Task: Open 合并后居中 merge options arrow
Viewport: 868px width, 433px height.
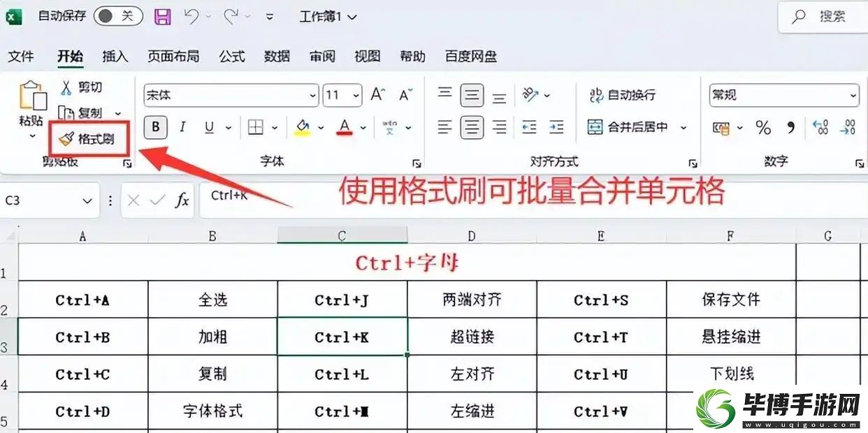Action: (x=683, y=128)
